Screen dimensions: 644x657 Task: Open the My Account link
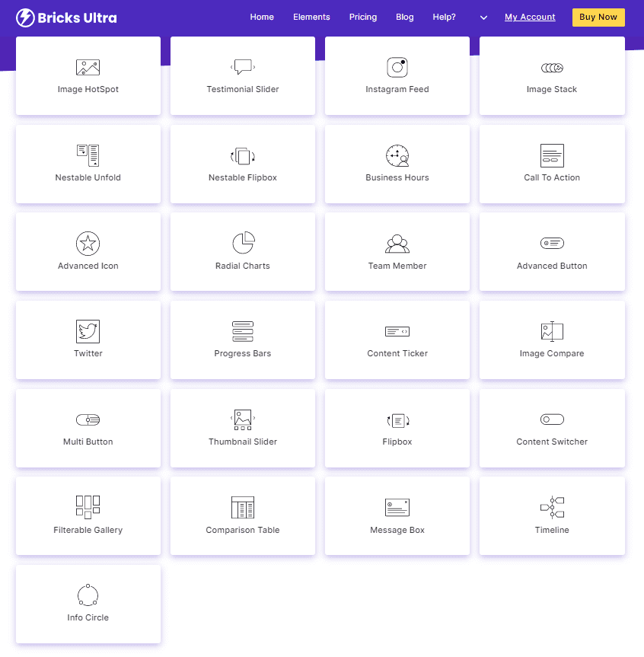click(x=530, y=18)
